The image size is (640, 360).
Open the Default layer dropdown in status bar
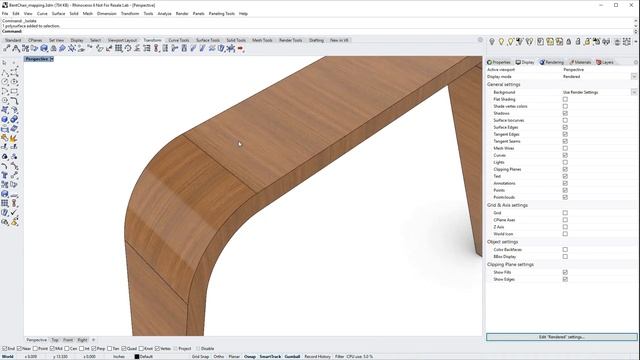146,356
